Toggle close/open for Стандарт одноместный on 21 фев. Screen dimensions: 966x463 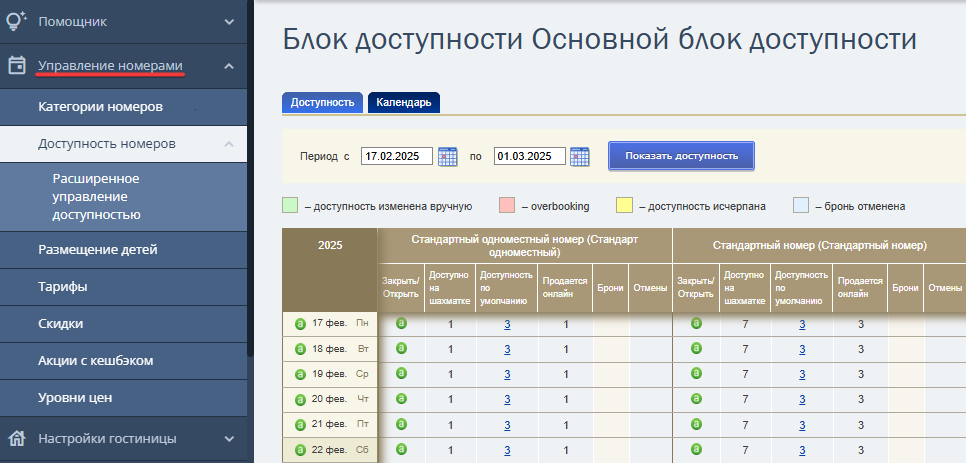pyautogui.click(x=401, y=424)
